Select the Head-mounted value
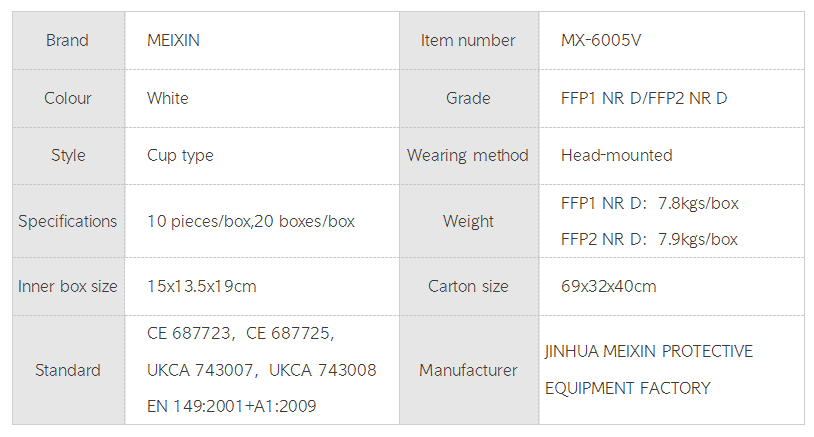 (x=617, y=155)
